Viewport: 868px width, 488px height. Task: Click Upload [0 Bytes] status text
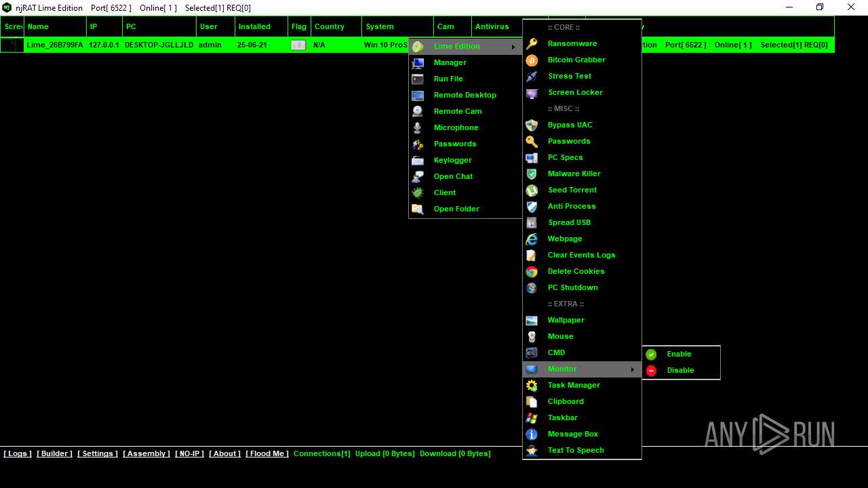(385, 453)
